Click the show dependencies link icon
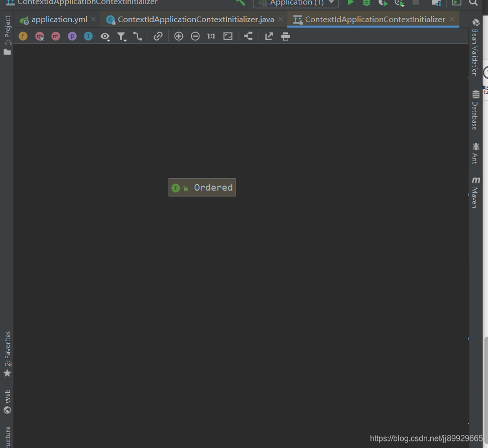This screenshot has height=448, width=488. click(x=158, y=37)
